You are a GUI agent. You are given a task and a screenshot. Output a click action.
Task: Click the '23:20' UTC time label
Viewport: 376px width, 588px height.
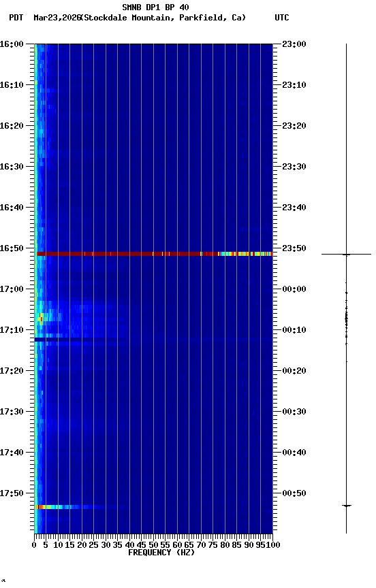294,126
